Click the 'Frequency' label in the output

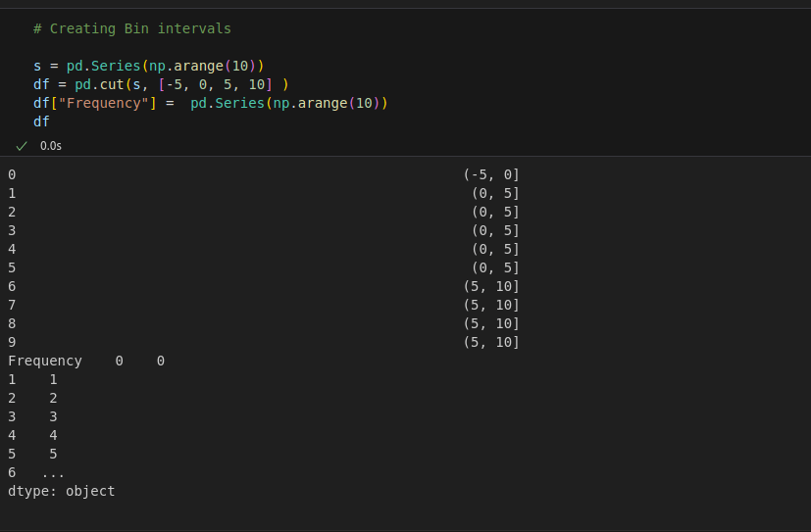pyautogui.click(x=45, y=361)
